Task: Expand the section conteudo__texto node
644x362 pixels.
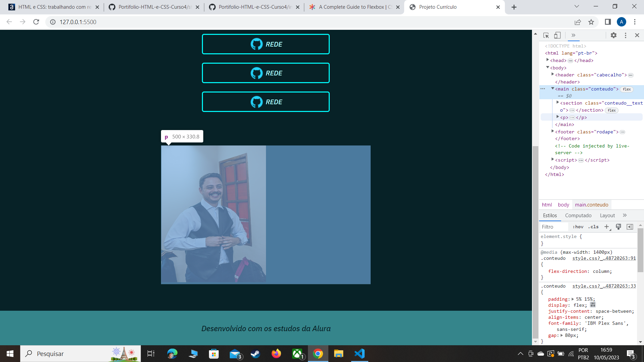Action: pyautogui.click(x=558, y=103)
